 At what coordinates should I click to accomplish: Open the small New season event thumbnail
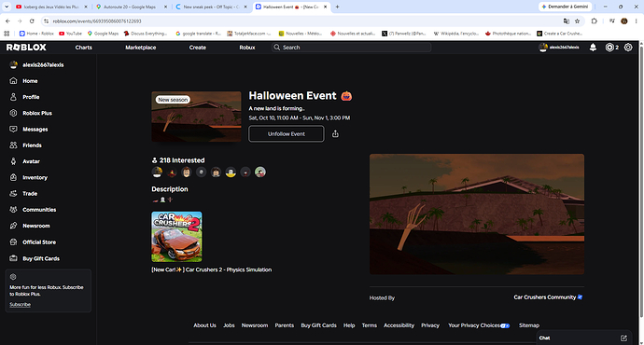point(196,117)
